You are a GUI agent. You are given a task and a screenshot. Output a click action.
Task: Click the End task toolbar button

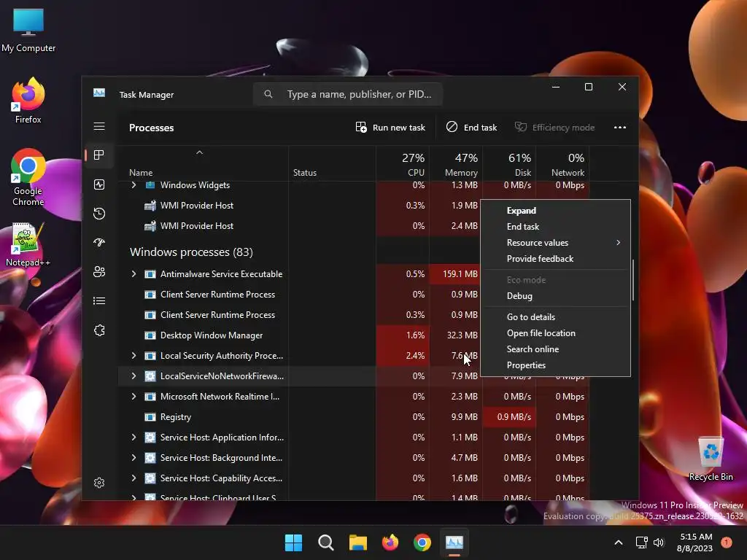click(x=472, y=127)
